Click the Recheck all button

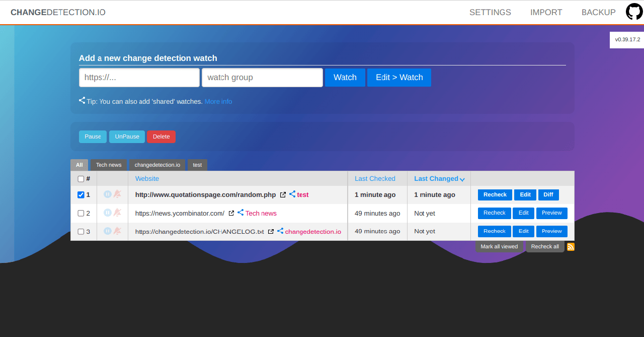(545, 247)
